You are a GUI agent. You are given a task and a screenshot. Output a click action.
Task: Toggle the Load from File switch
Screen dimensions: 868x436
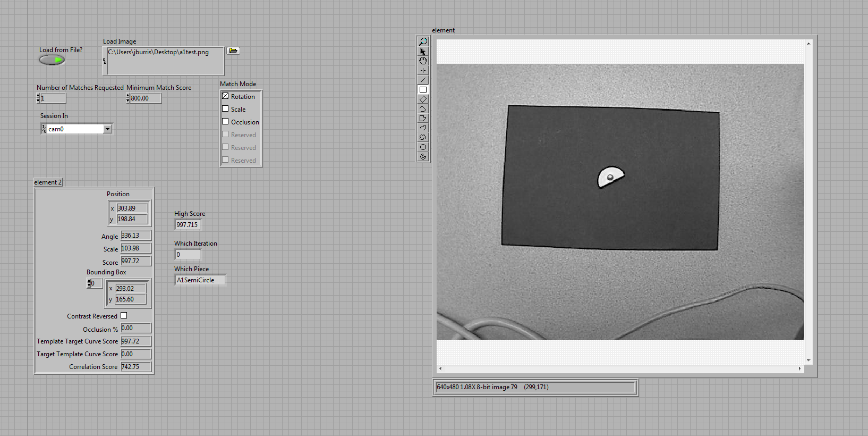click(52, 60)
